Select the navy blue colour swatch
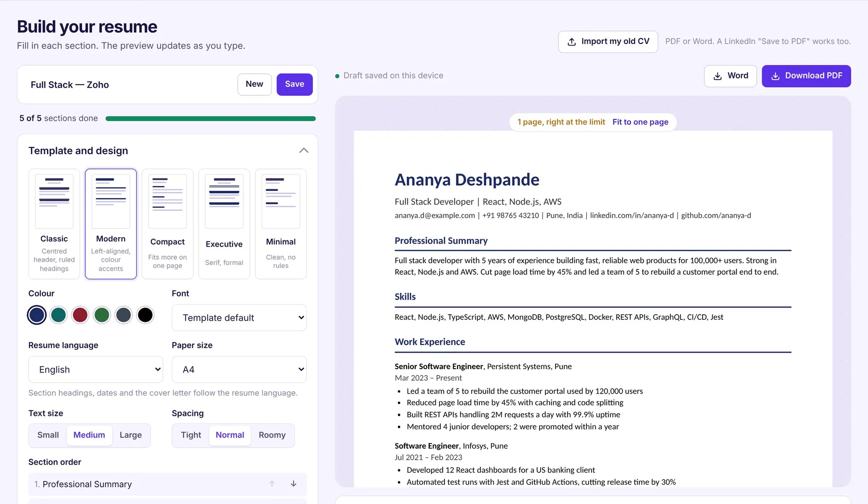The image size is (868, 504). (x=37, y=315)
